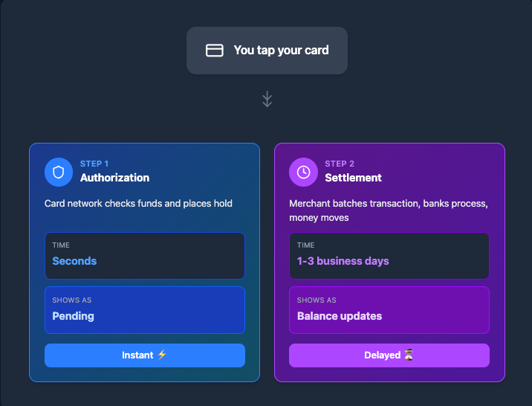Image resolution: width=532 pixels, height=406 pixels.
Task: Select the Pending status box
Action: tap(145, 310)
